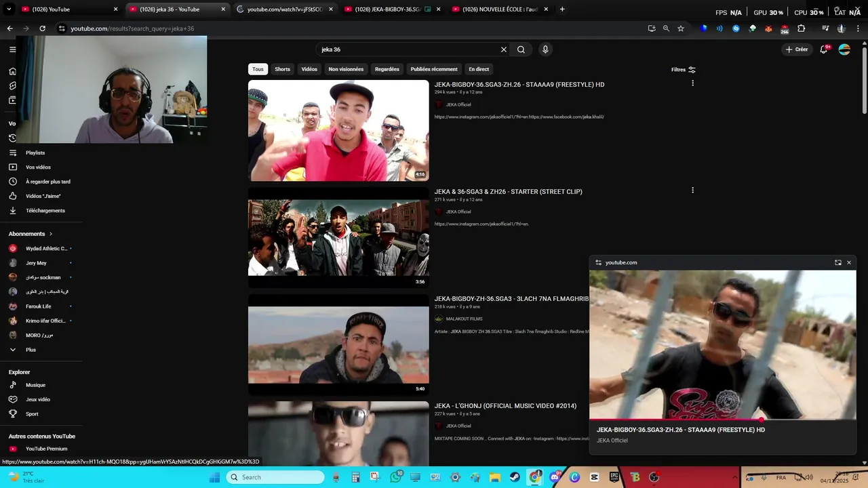Screen dimensions: 868x488
Task: Select the Regardées filter chip
Action: 387,69
